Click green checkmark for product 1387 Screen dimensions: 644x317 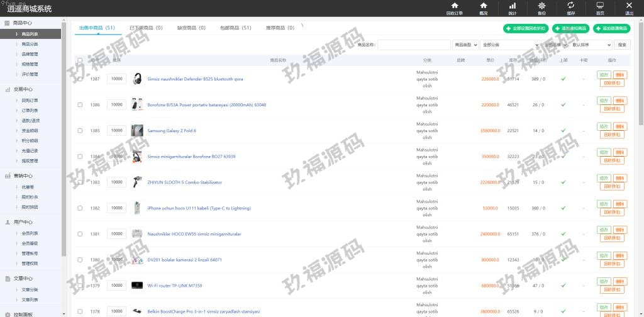[563, 79]
